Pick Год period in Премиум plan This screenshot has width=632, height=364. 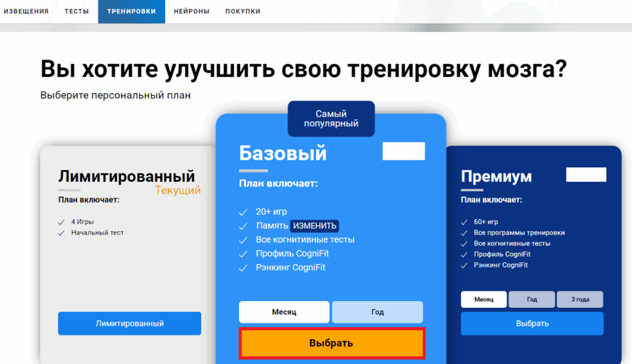(532, 299)
